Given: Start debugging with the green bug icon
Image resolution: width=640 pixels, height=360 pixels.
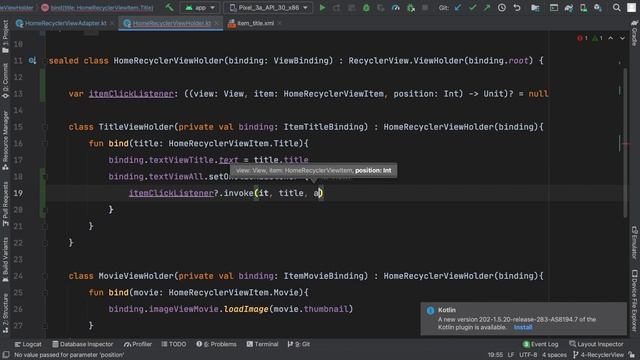Looking at the screenshot, I should click(366, 8).
